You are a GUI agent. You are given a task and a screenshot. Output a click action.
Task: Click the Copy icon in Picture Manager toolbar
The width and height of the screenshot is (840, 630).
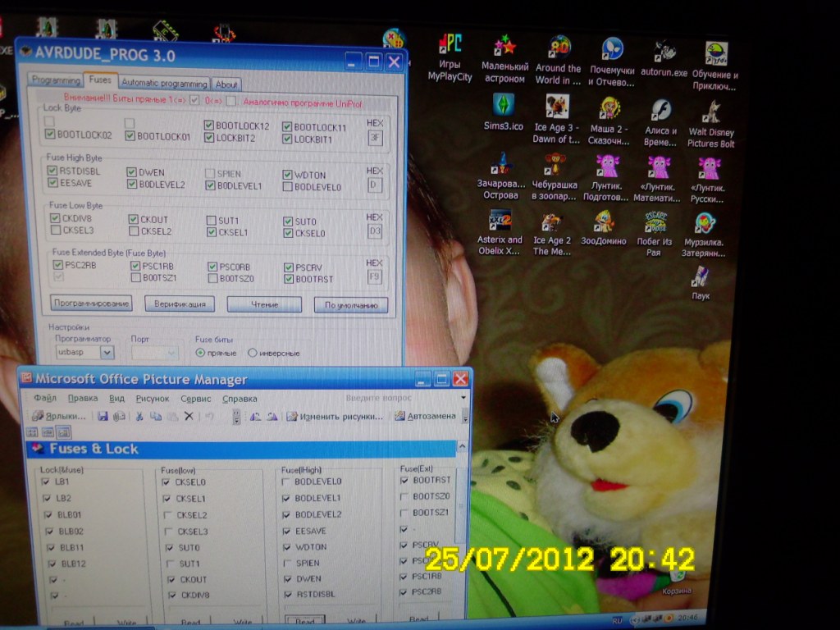156,416
